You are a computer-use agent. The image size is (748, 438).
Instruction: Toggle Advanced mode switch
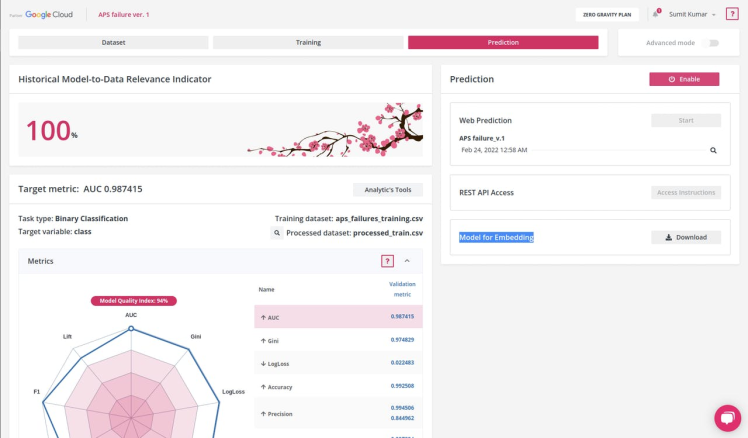point(713,43)
